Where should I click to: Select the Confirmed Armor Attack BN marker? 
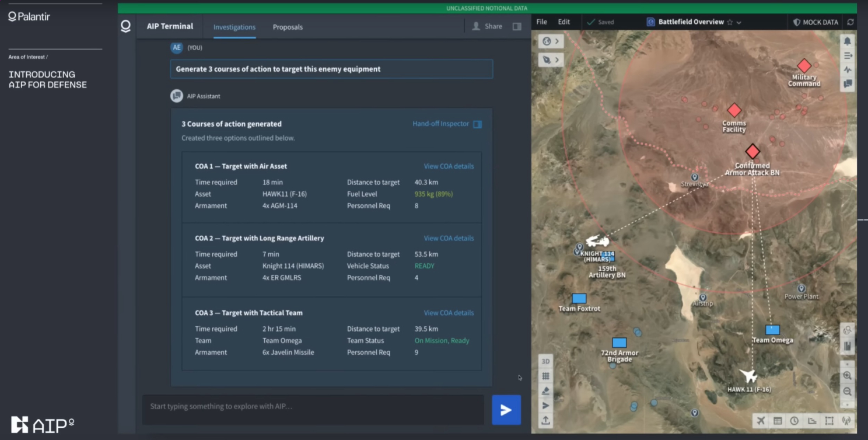(752, 152)
